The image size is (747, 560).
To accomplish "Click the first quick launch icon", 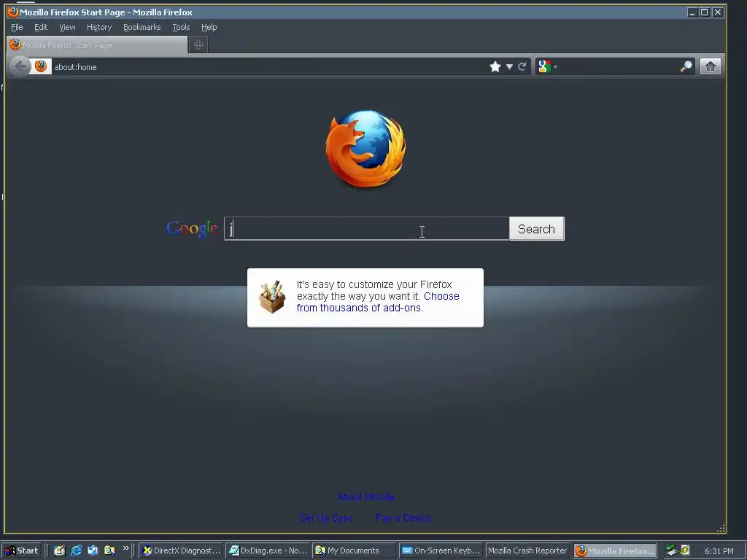I will [59, 551].
